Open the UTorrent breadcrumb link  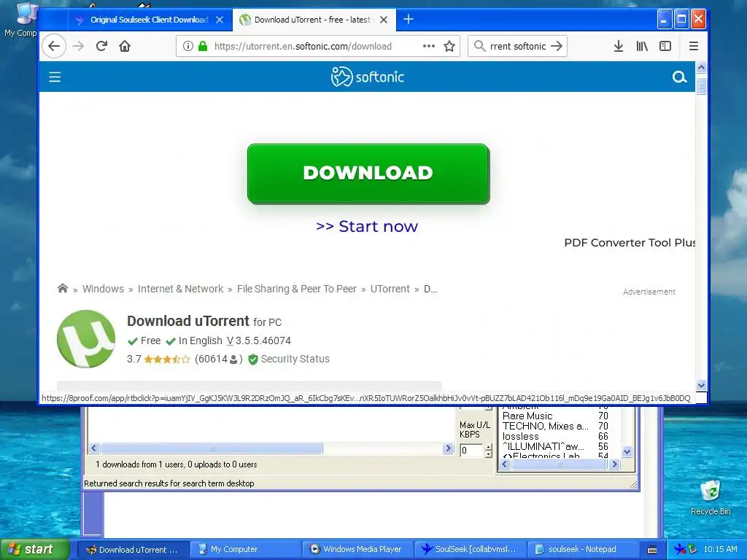coord(390,289)
